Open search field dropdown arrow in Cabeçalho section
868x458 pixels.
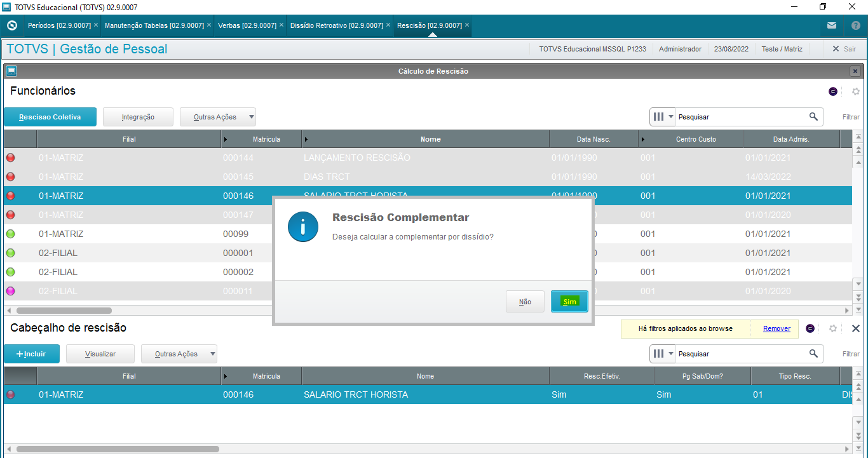click(670, 354)
